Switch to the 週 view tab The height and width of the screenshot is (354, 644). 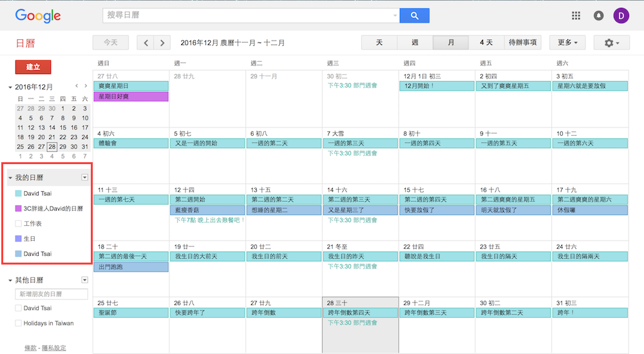415,42
